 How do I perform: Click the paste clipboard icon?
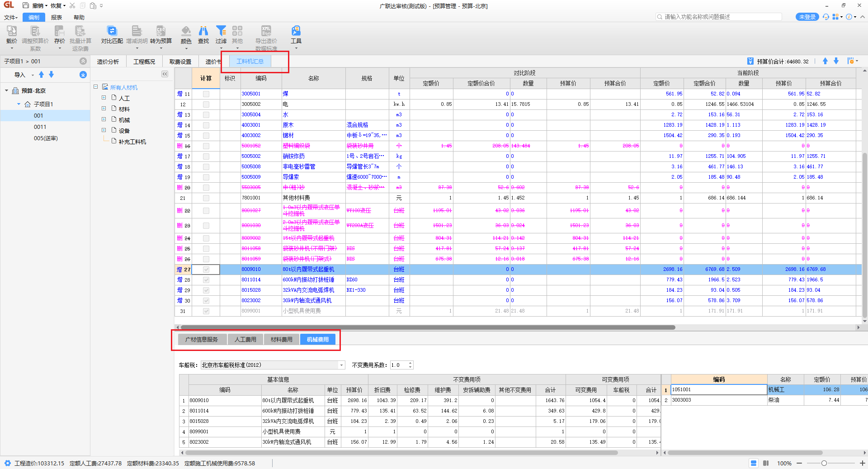93,5
